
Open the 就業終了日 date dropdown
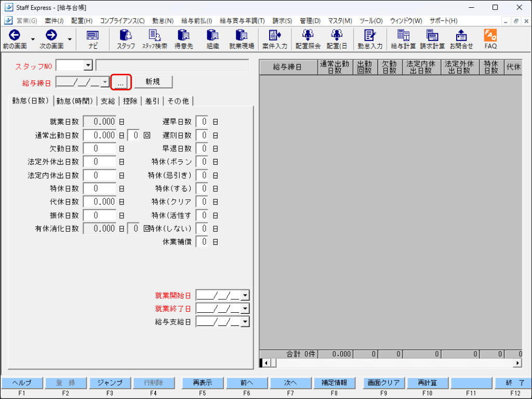click(245, 309)
